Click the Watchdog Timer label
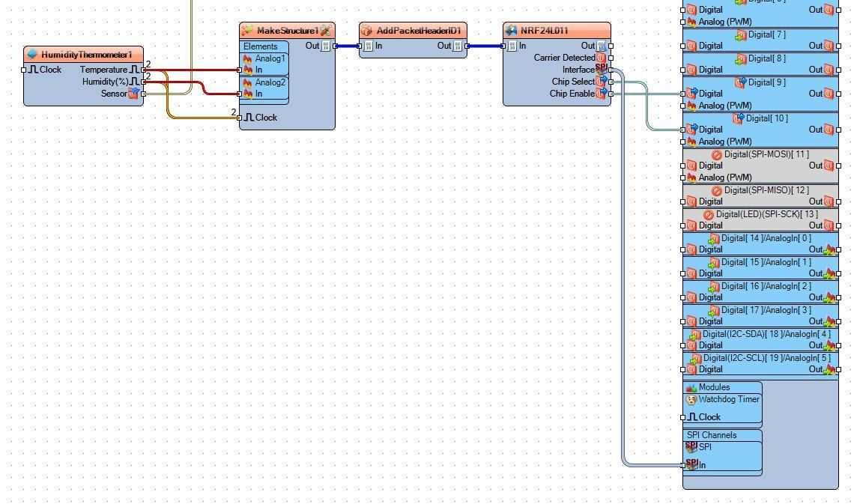854x504 pixels. (x=729, y=399)
